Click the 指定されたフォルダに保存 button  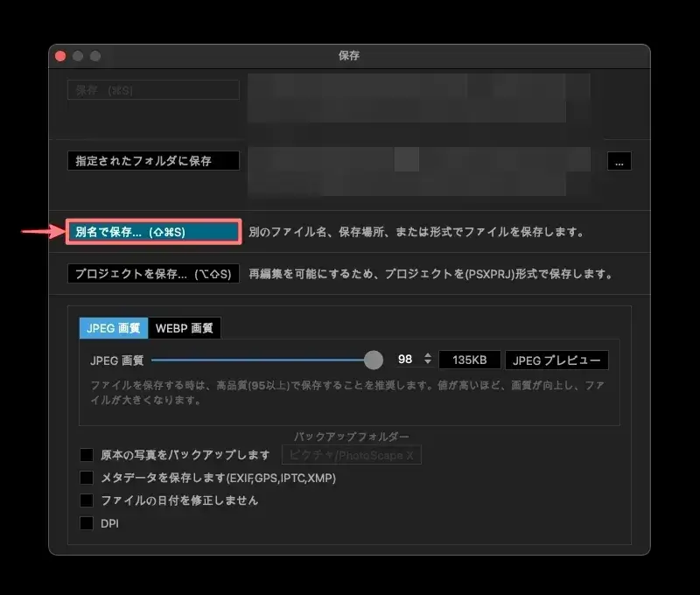(152, 160)
